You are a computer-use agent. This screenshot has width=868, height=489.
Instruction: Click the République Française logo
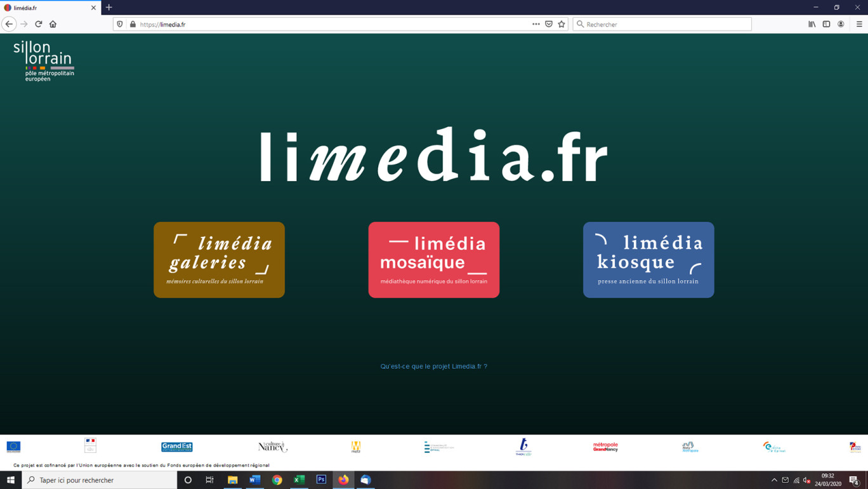[90, 446]
